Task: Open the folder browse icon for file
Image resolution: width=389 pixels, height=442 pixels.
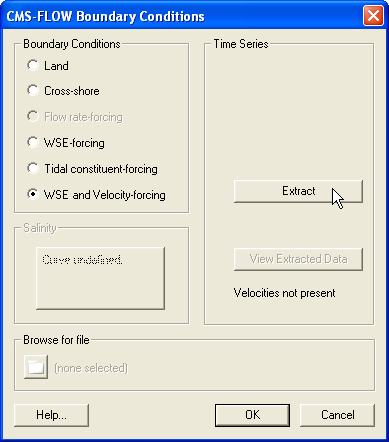Action: (x=36, y=367)
